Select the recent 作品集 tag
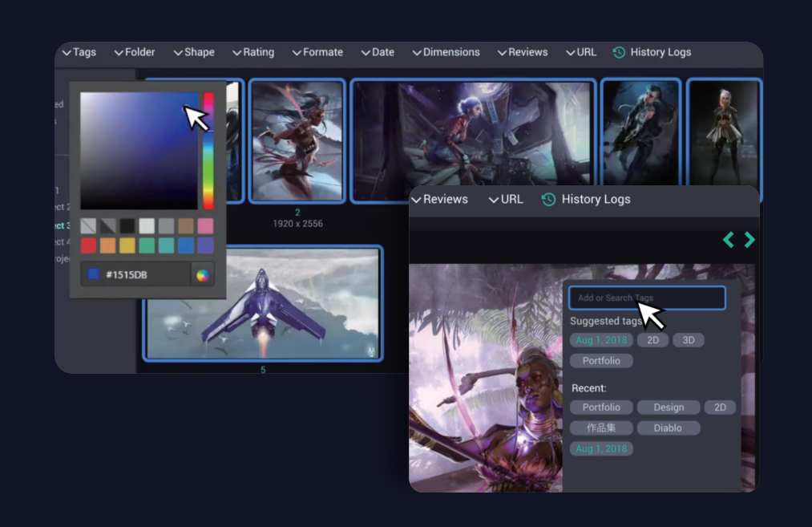812x527 pixels. click(x=601, y=428)
